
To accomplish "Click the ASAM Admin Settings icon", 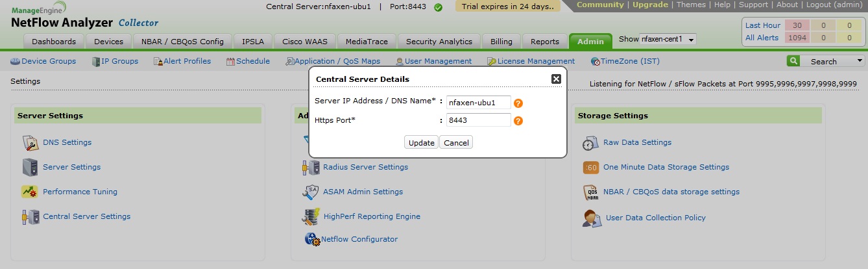I will [309, 192].
